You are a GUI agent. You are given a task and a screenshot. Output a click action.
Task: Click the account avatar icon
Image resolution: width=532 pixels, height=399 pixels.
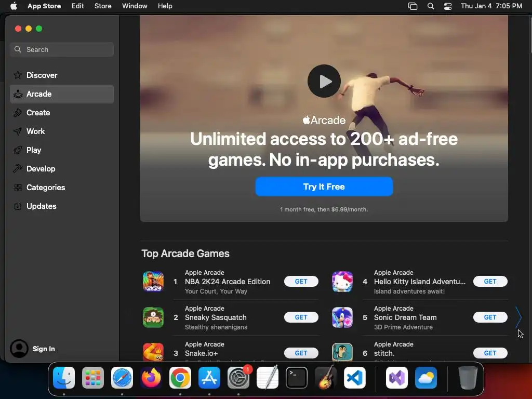click(19, 349)
